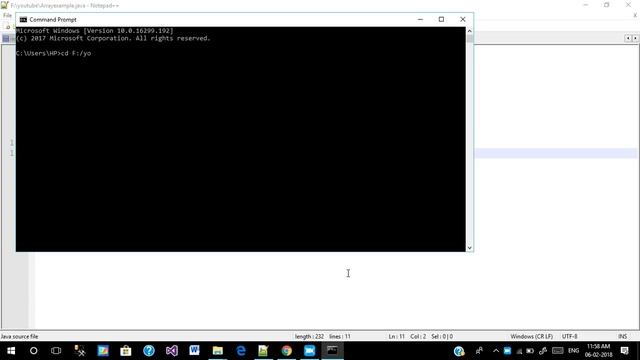Viewport: 640px width, 360px height.
Task: Click the 'cd F:/yo' command line text
Action: 76,53
